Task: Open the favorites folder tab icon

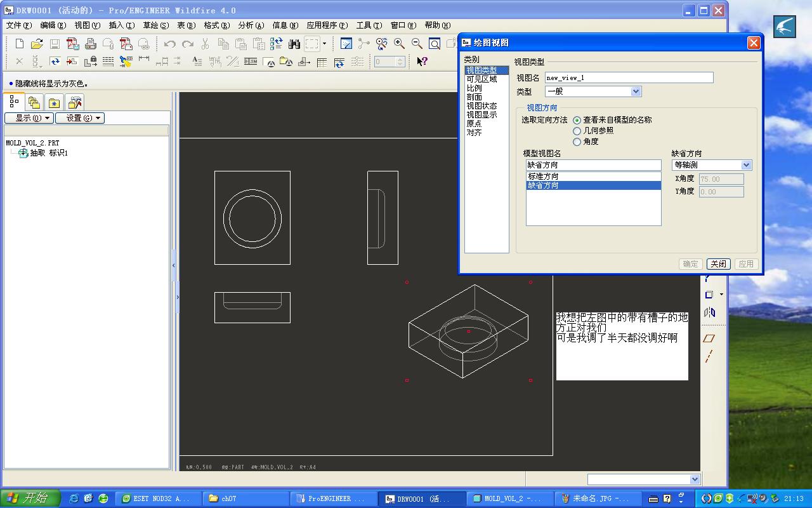Action: (55, 103)
